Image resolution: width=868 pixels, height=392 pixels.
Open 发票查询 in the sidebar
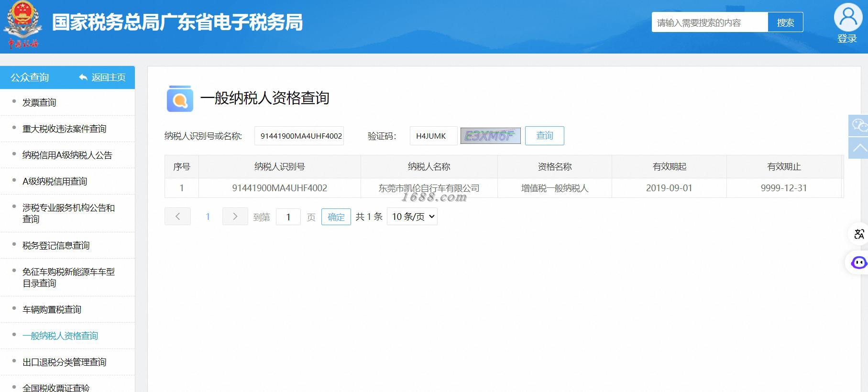tap(39, 102)
